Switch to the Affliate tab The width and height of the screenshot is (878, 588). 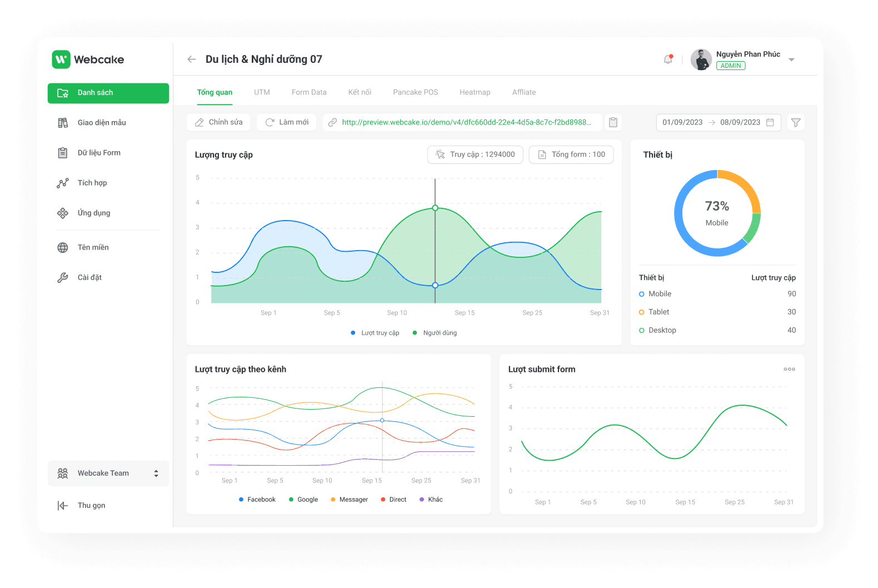click(524, 92)
